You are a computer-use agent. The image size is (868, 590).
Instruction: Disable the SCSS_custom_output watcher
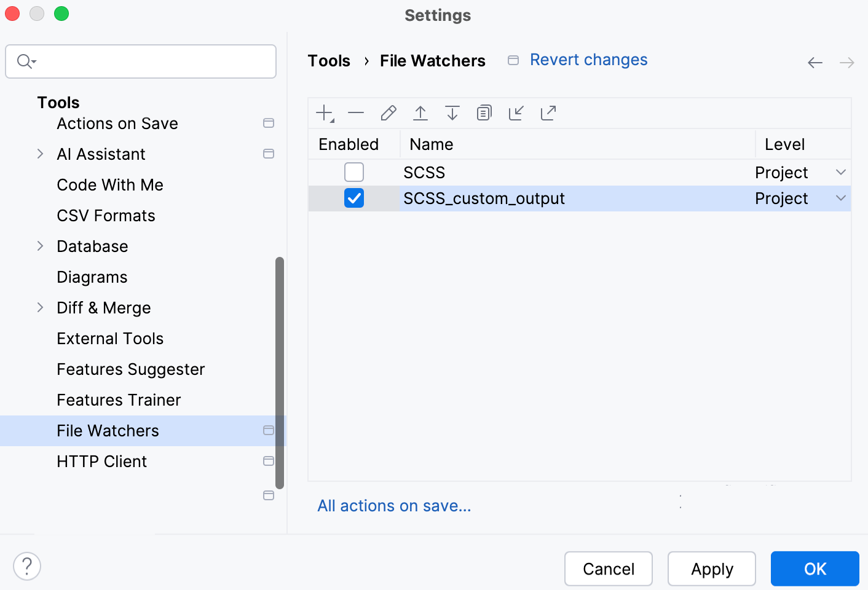354,198
